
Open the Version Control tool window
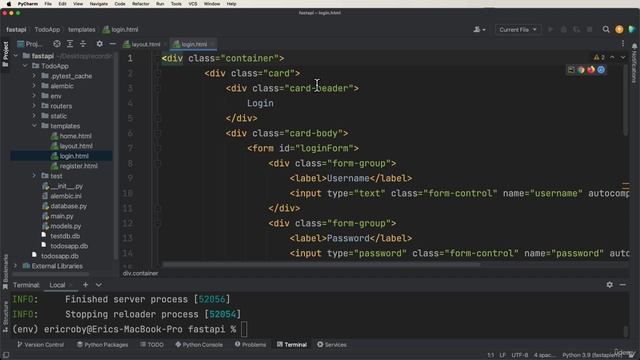[41, 344]
